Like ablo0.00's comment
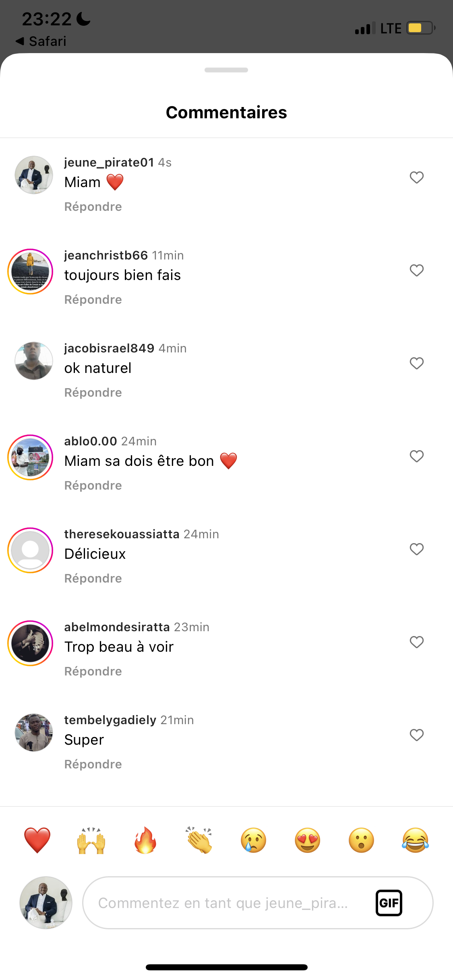 coord(416,456)
